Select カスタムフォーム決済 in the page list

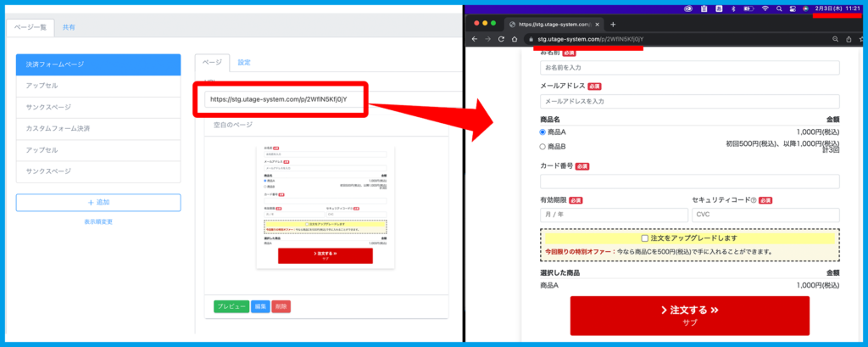pos(98,128)
